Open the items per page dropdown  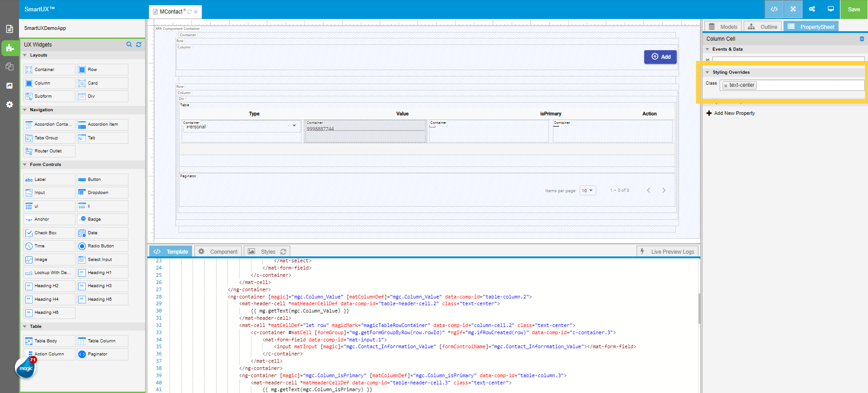(588, 190)
